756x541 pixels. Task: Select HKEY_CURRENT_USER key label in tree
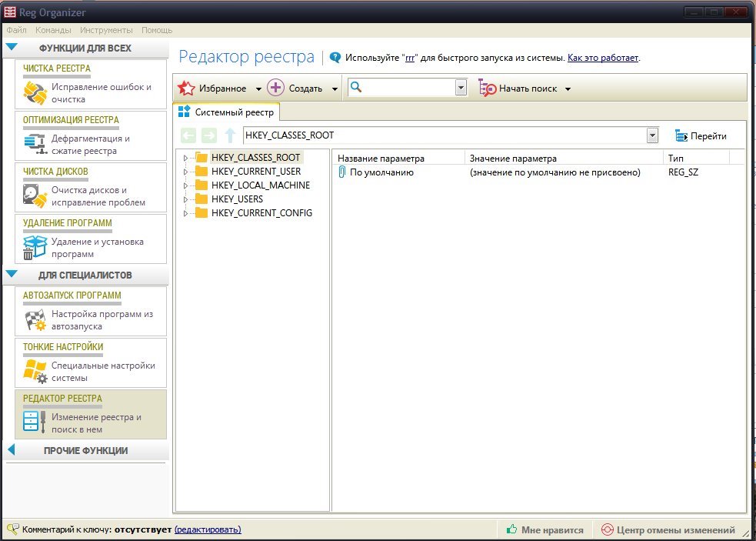pos(256,172)
